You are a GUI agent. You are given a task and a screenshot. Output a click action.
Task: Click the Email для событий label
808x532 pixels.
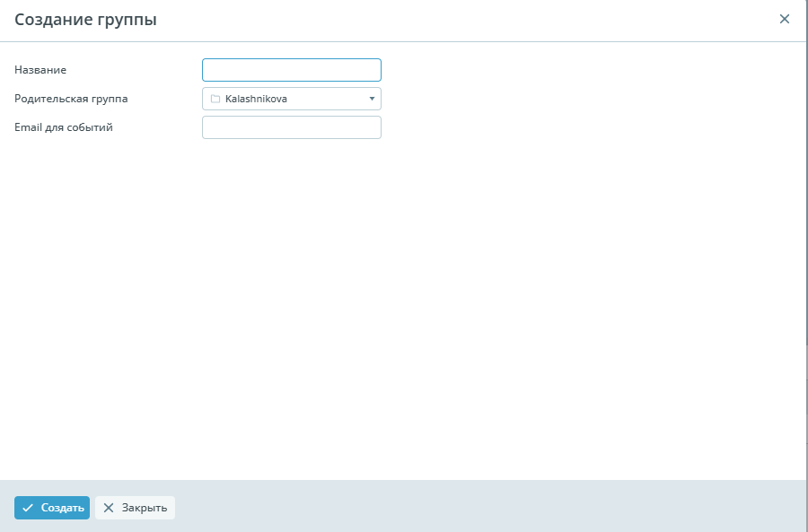pos(63,127)
